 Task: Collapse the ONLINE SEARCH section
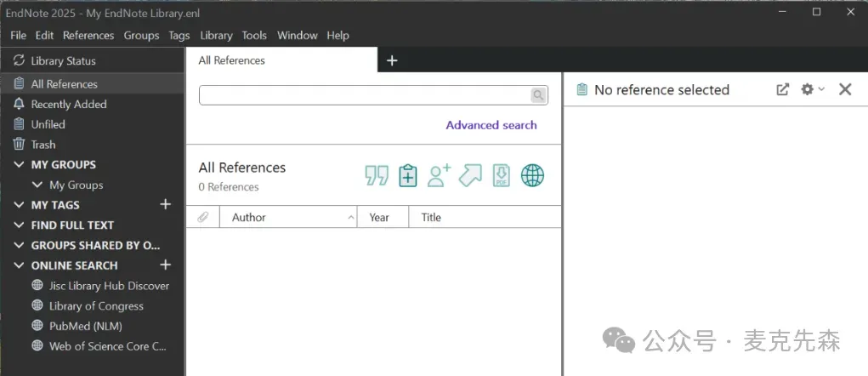20,265
